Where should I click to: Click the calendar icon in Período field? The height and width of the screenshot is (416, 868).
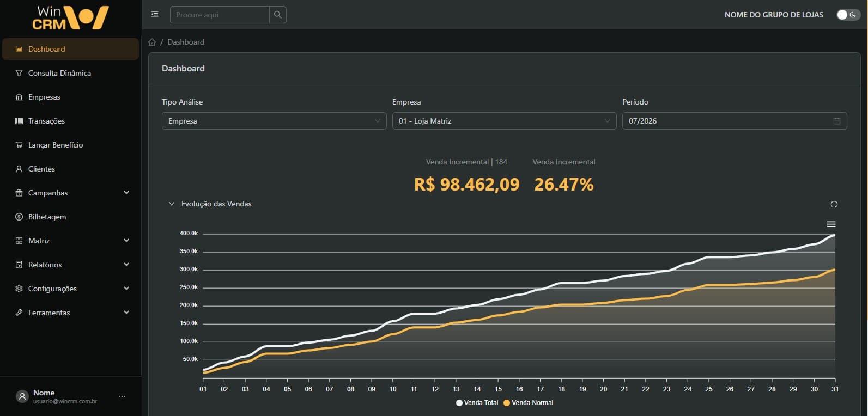[837, 121]
